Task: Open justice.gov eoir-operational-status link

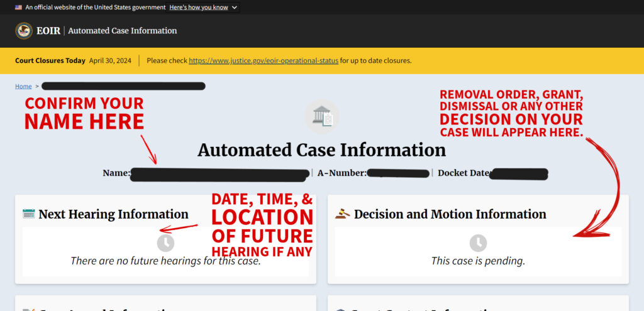Action: pos(264,61)
